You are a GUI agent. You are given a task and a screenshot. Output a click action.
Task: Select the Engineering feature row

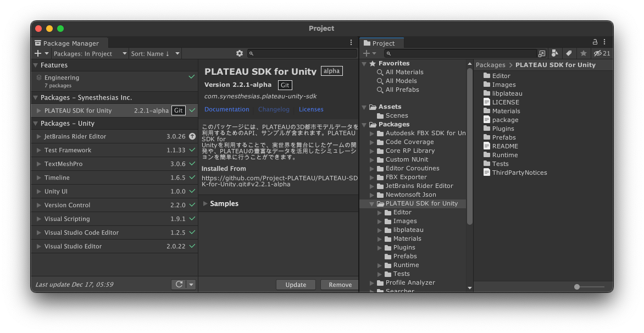(114, 81)
